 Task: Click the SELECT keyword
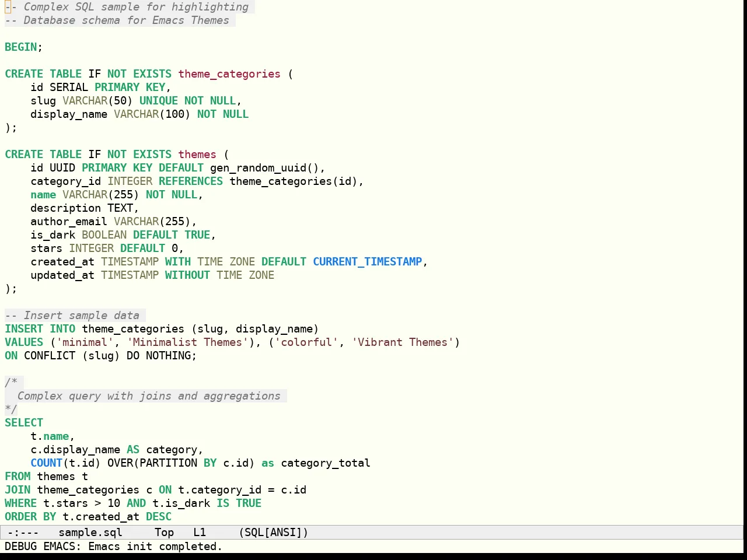(24, 423)
